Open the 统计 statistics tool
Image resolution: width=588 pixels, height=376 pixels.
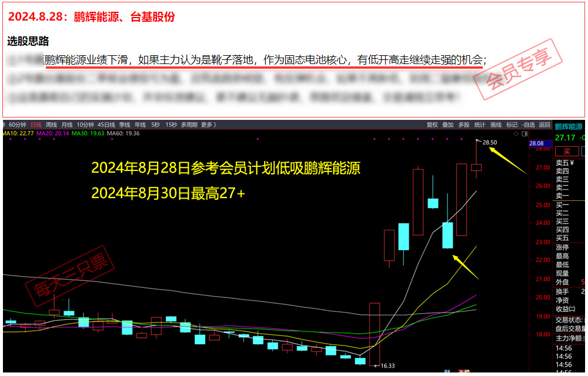pyautogui.click(x=480, y=125)
